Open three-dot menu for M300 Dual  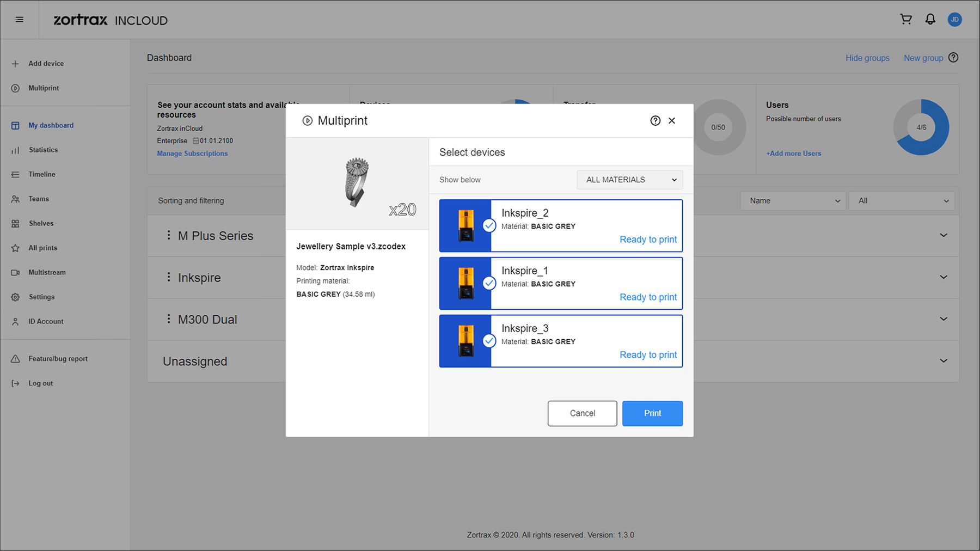click(169, 319)
